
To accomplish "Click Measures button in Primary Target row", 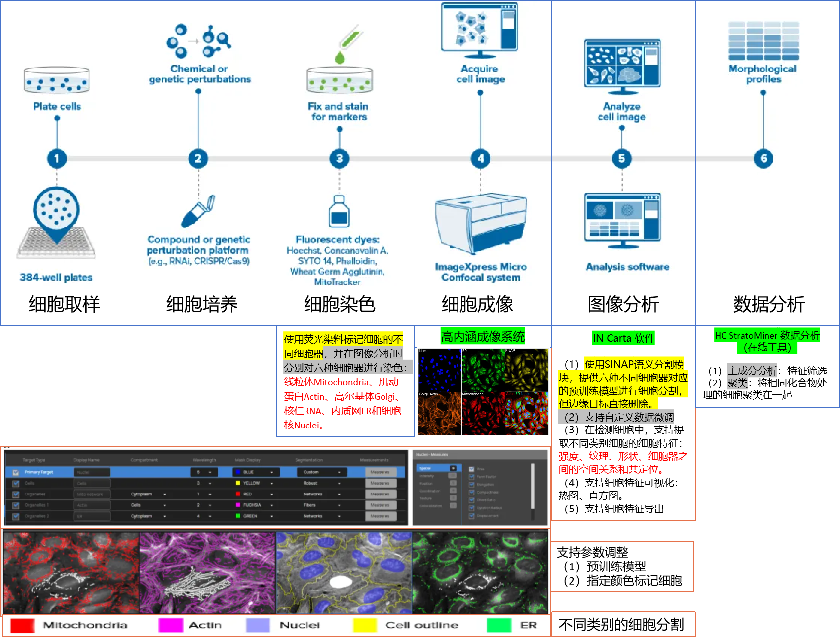I will [x=381, y=472].
